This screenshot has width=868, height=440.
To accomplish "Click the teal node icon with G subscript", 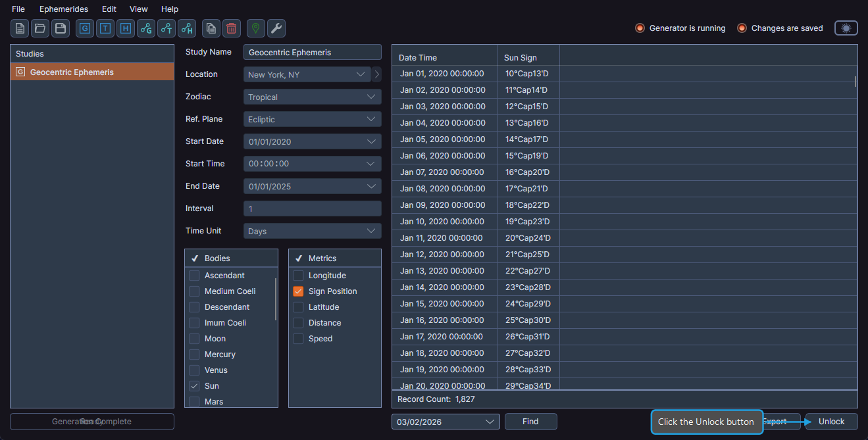I will click(x=145, y=28).
